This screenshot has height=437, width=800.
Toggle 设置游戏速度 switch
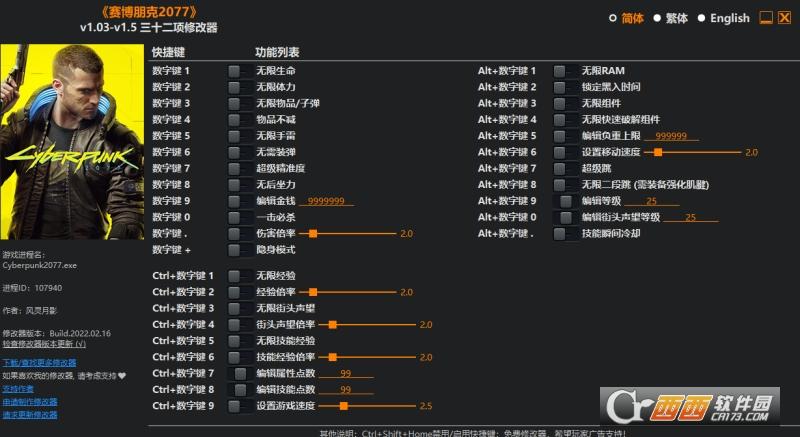[239, 406]
